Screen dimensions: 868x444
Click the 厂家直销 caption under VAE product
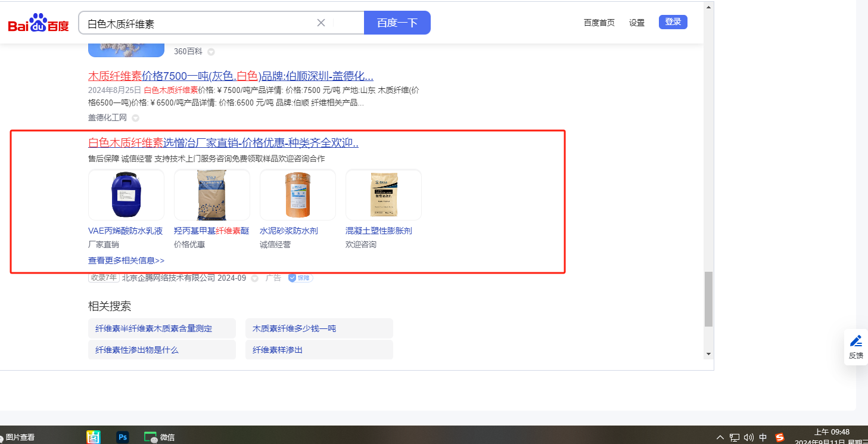pos(104,244)
